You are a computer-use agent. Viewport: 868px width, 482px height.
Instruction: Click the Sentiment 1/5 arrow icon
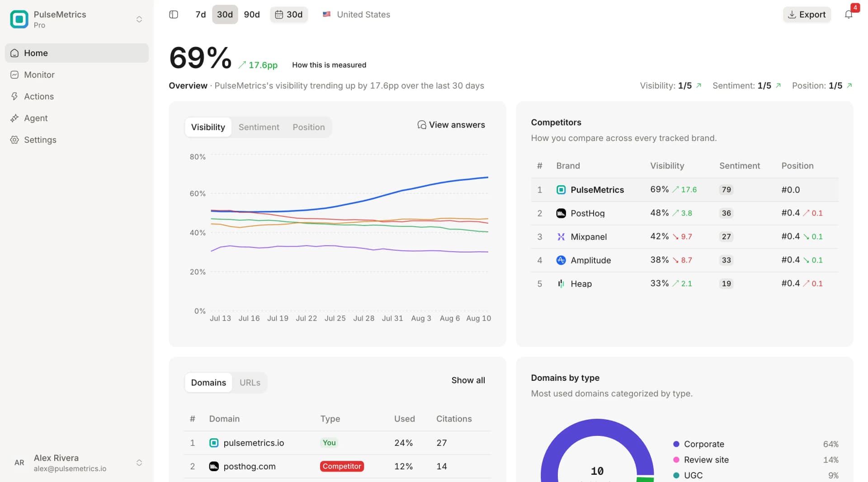(x=778, y=85)
